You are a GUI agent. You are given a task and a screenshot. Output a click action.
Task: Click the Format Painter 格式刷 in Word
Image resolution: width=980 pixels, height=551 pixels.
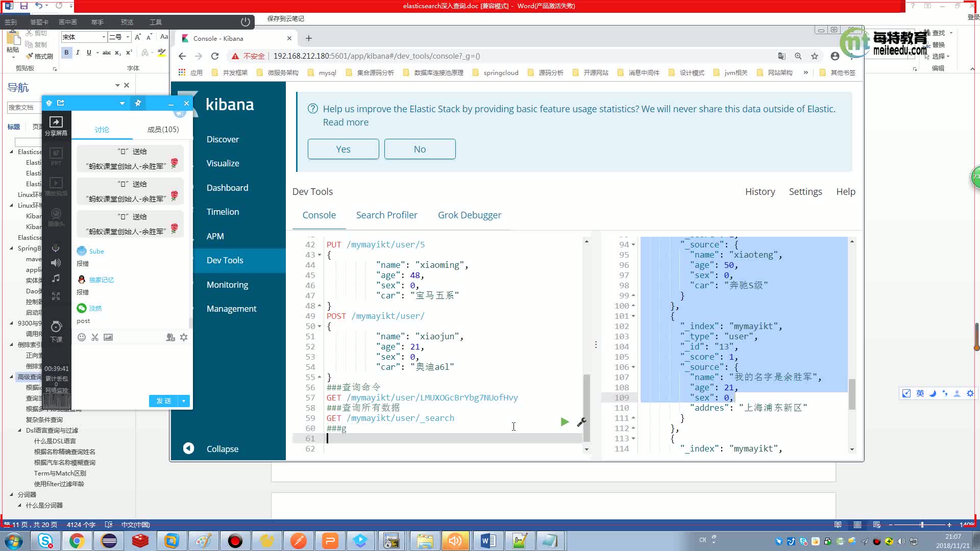40,56
